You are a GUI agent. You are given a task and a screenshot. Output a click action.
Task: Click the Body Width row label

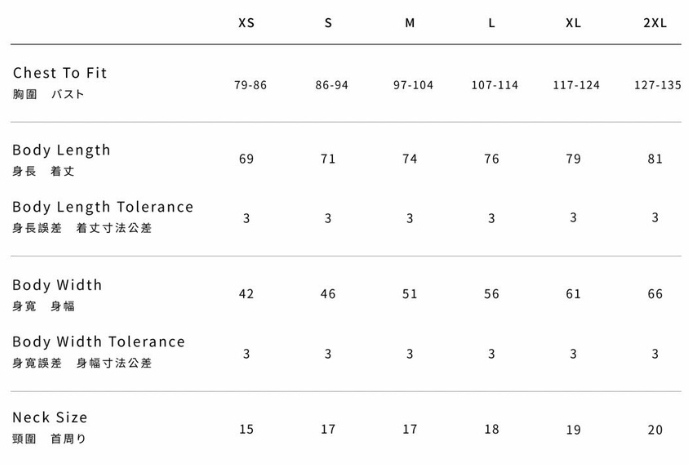[x=57, y=285]
